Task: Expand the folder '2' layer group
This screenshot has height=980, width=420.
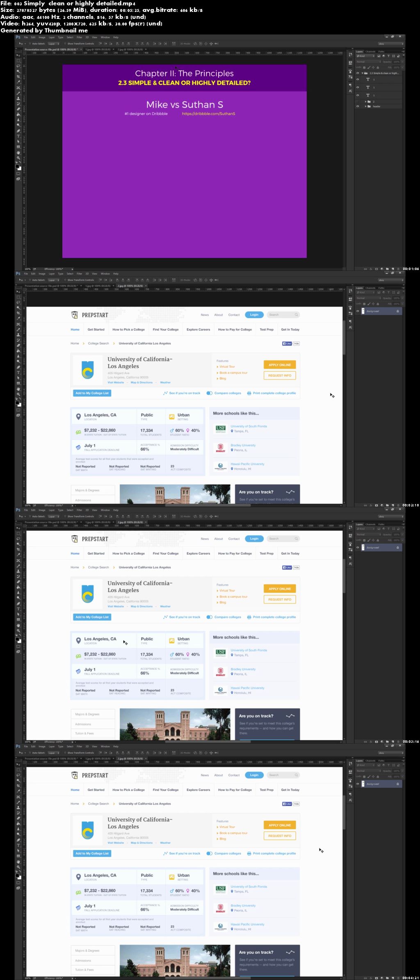Action: pos(365,101)
